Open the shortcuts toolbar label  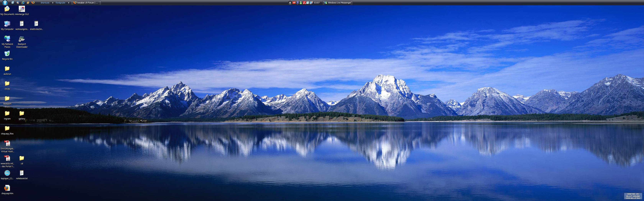[x=45, y=3]
